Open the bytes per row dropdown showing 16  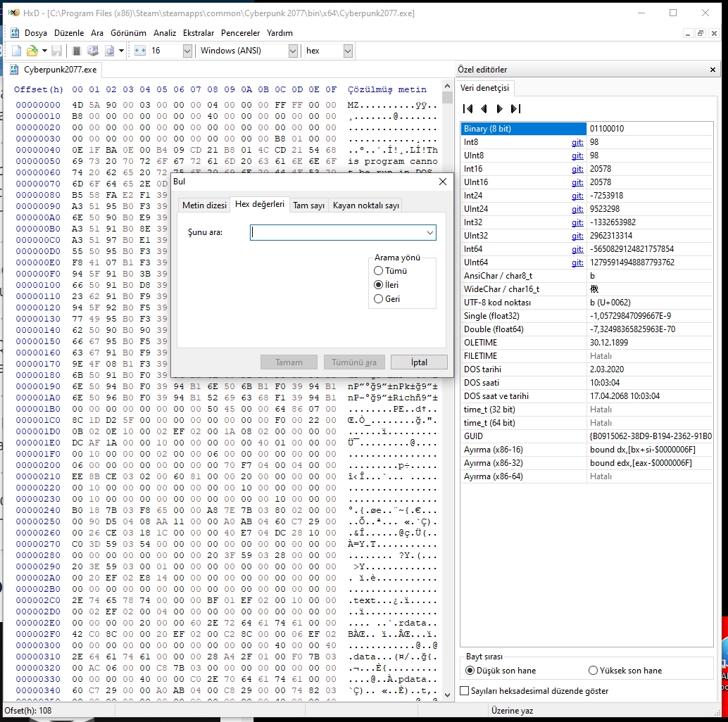click(187, 51)
